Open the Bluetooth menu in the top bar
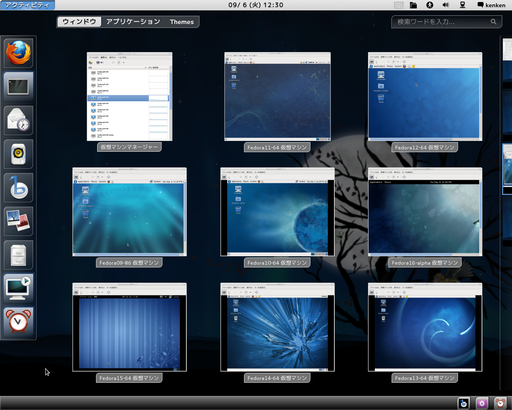 pos(430,5)
